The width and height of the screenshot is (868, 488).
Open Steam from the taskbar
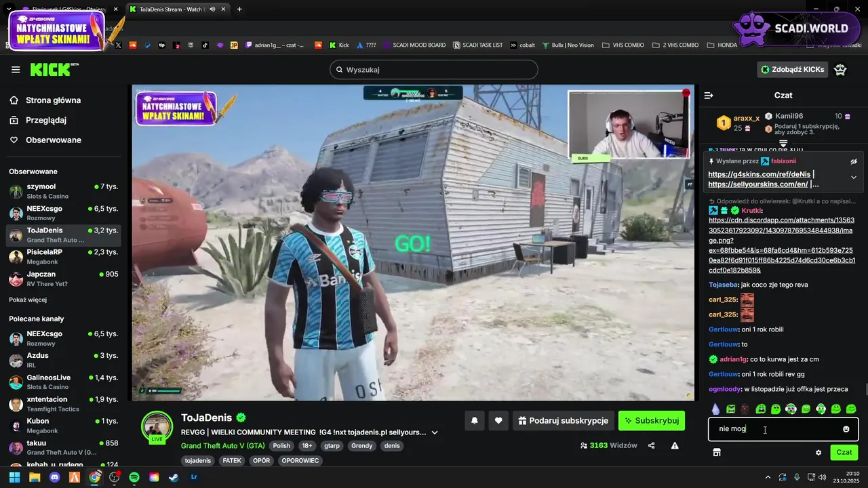point(174,477)
